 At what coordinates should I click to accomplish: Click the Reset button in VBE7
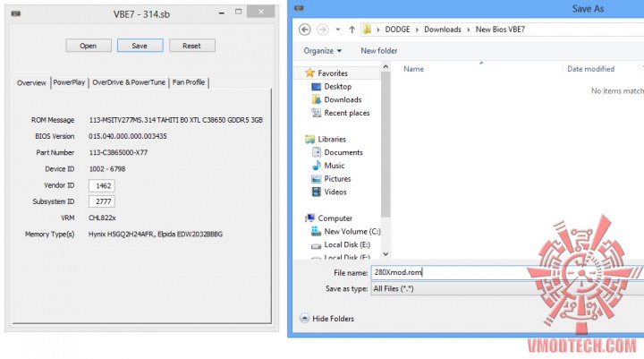click(191, 46)
